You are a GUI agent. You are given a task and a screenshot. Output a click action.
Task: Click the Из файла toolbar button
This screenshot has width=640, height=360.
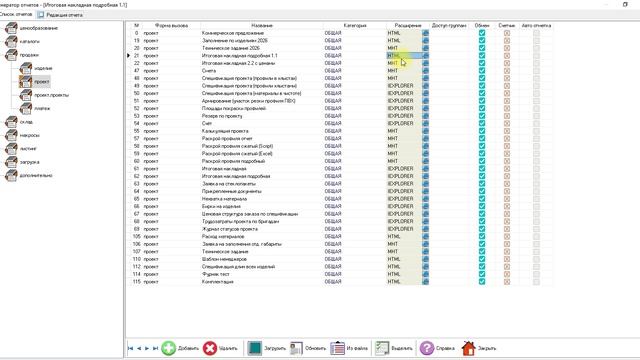point(349,348)
